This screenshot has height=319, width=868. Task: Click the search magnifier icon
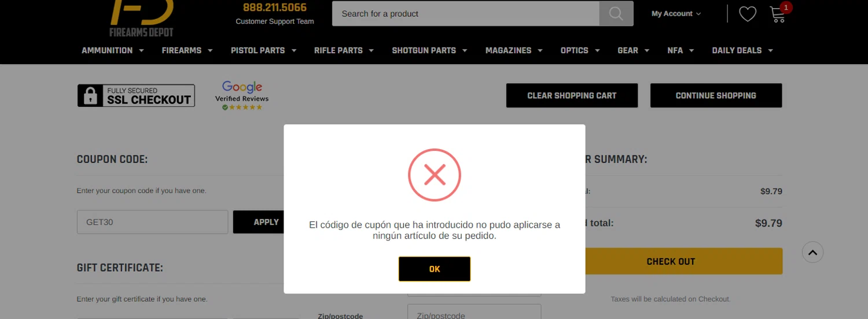(x=616, y=13)
